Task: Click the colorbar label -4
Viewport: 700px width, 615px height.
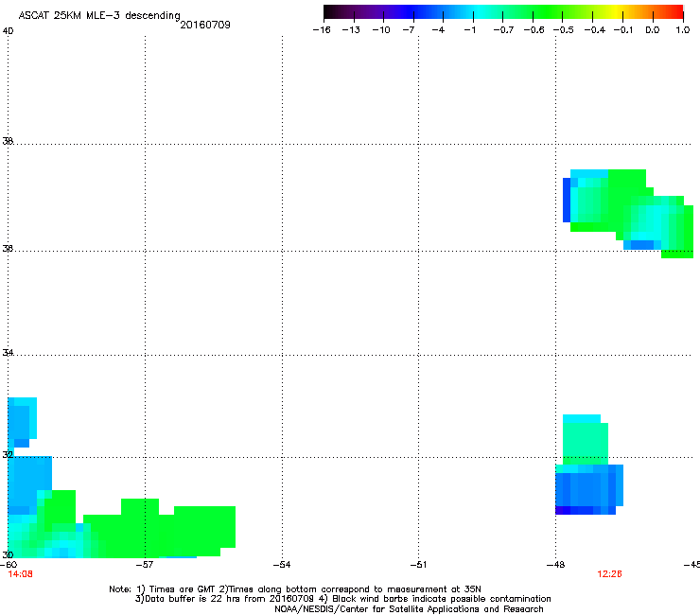Action: (x=438, y=30)
